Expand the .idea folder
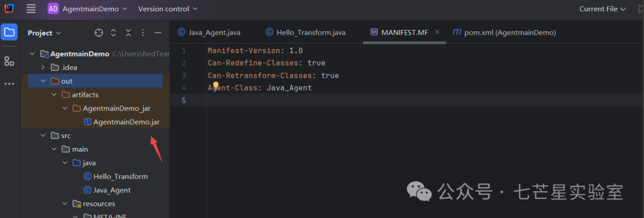The image size is (644, 218). tap(43, 67)
